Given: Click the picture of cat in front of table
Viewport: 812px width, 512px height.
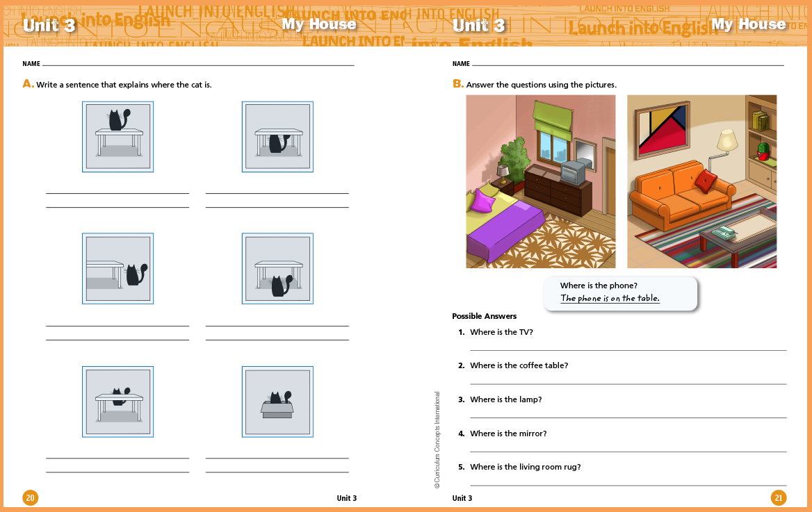Looking at the screenshot, I should [277, 268].
